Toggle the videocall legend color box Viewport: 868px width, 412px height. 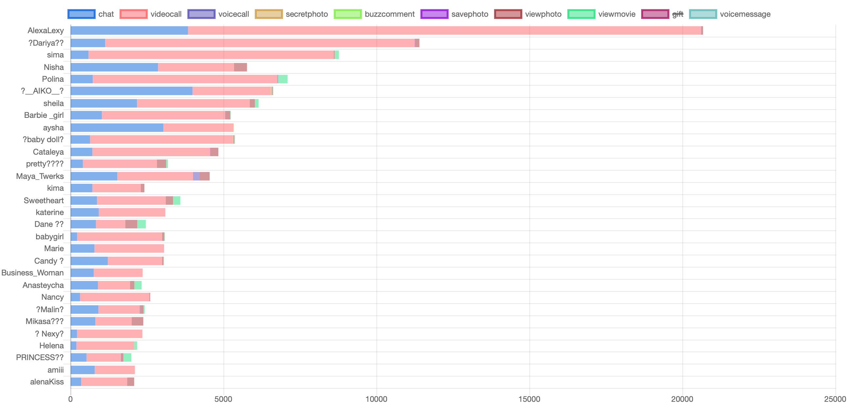click(133, 14)
